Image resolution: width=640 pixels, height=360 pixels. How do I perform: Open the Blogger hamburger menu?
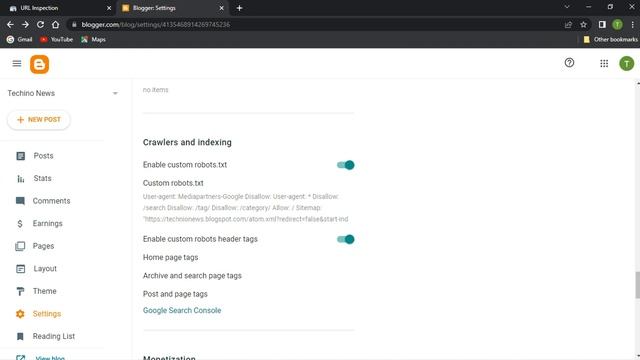[x=17, y=63]
